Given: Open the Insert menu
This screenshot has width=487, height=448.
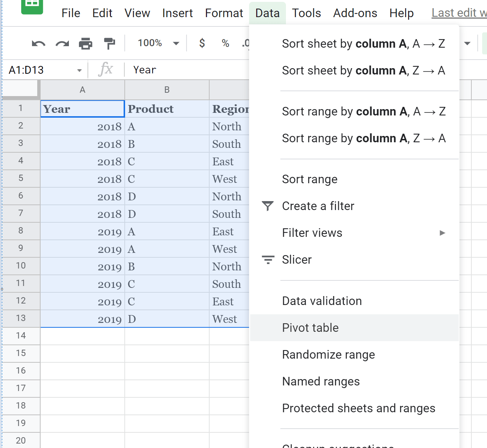Looking at the screenshot, I should pos(177,13).
